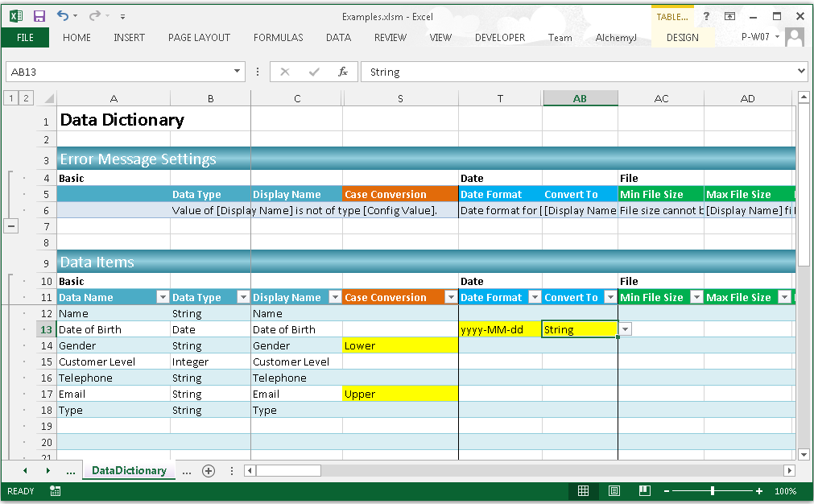
Task: Open the DEVELOPER ribbon tab
Action: click(x=499, y=38)
